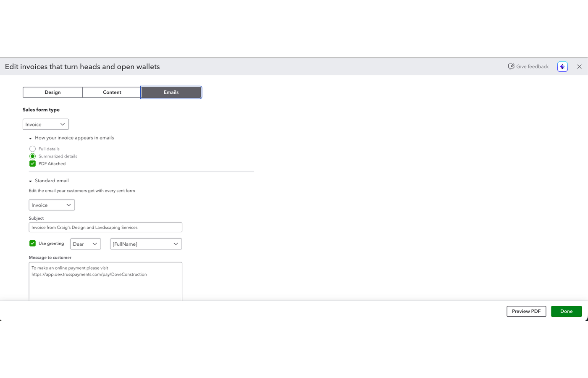Viewport: 588px width, 378px height.
Task: Switch to the Content tab
Action: click(x=112, y=92)
